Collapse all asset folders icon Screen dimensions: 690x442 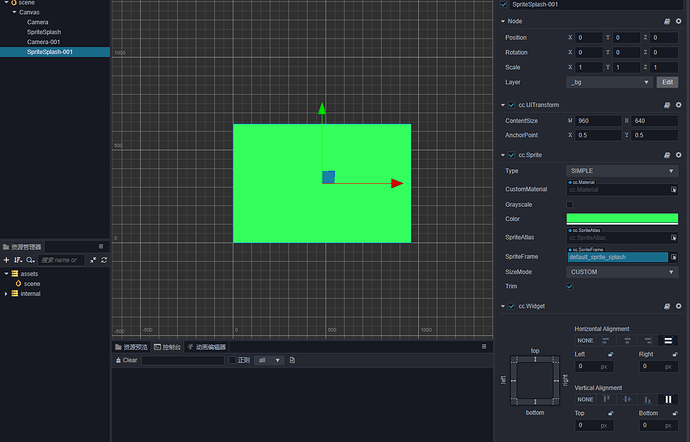pyautogui.click(x=93, y=260)
